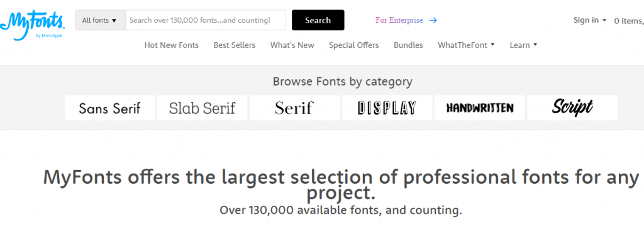
Task: Go to Hot New Fonts
Action: tap(171, 45)
